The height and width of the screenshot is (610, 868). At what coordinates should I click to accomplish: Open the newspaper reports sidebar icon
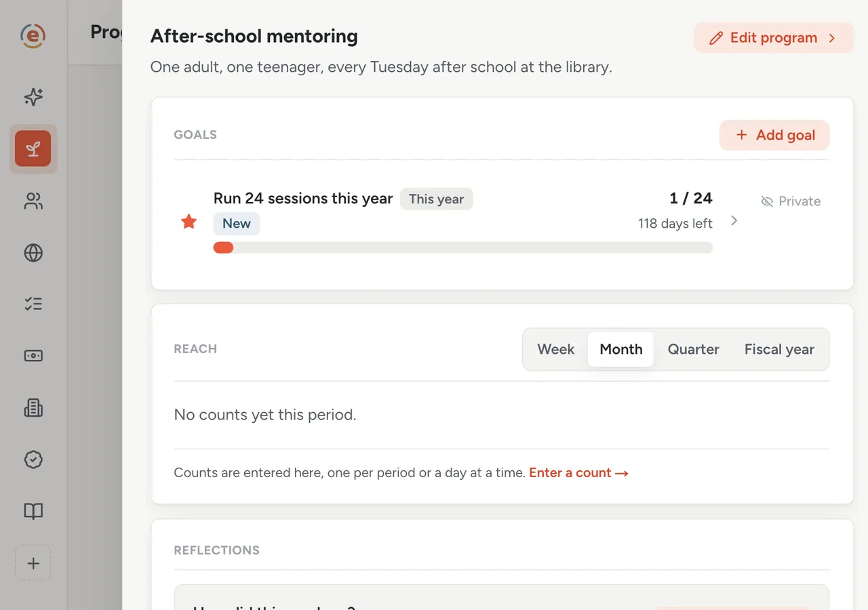(33, 407)
